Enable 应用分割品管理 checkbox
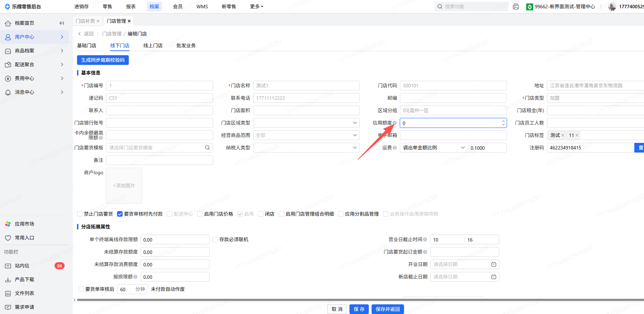The width and height of the screenshot is (644, 314). point(341,214)
